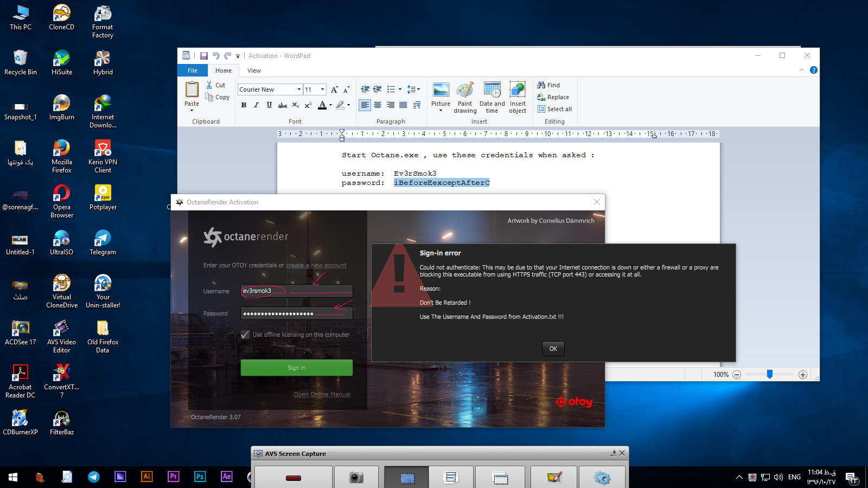
Task: Toggle Superscript formatting
Action: 308,105
